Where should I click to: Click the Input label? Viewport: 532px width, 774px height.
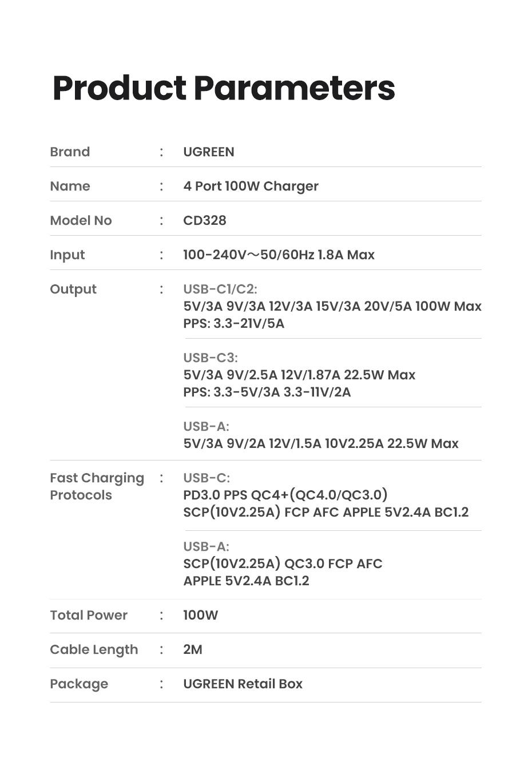point(67,255)
